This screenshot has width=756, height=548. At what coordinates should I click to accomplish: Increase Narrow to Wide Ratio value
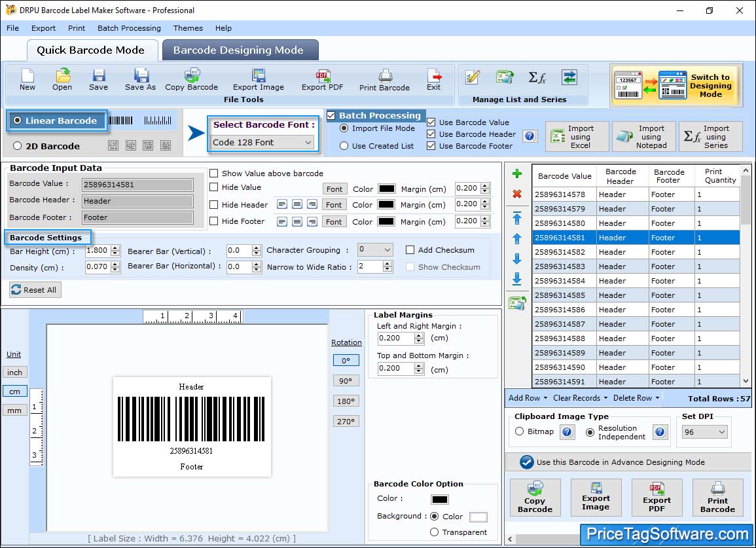tap(387, 264)
